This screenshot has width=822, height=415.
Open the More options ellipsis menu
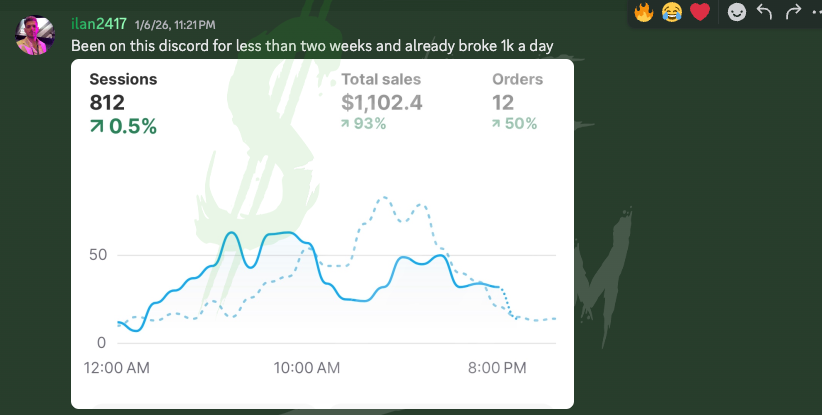tap(816, 13)
